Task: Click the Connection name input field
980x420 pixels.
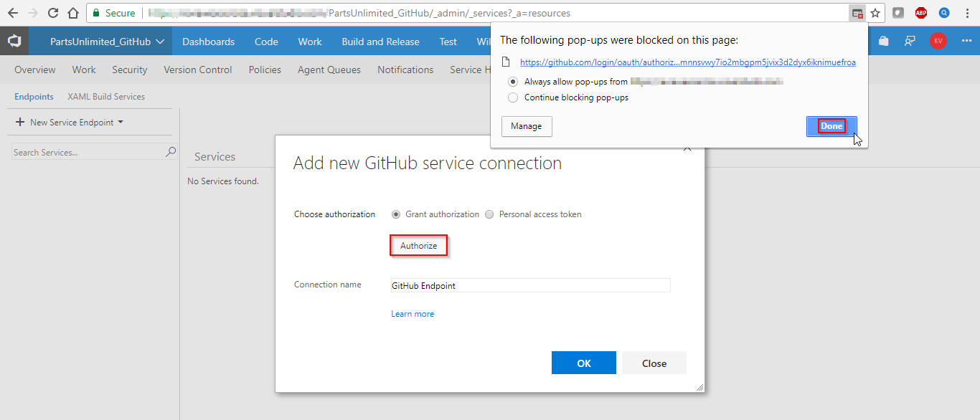Action: (x=531, y=285)
